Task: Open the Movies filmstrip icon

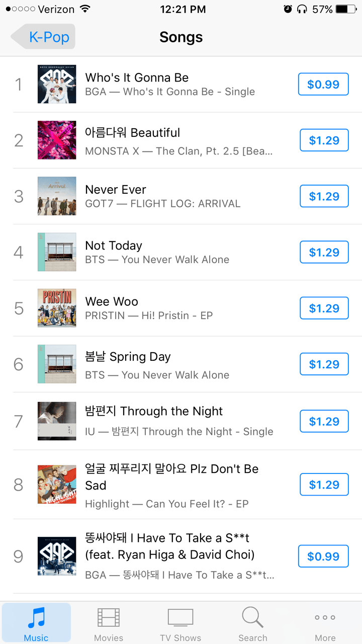Action: [x=109, y=618]
